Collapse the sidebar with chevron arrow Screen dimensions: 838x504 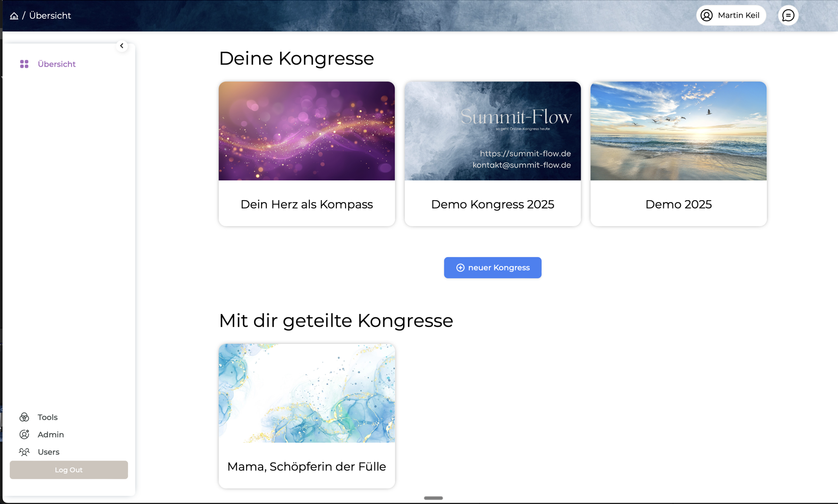pyautogui.click(x=122, y=46)
